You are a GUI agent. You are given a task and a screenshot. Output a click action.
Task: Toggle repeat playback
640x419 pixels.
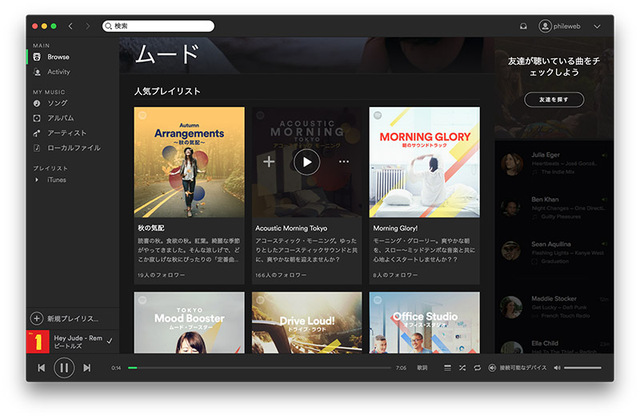pos(477,368)
